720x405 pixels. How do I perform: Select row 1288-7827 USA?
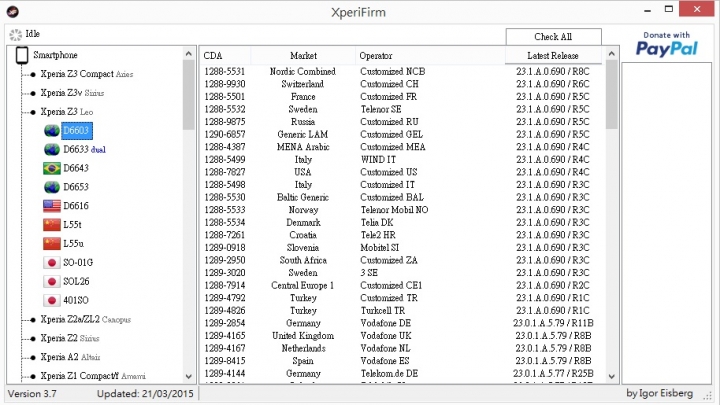[402, 172]
